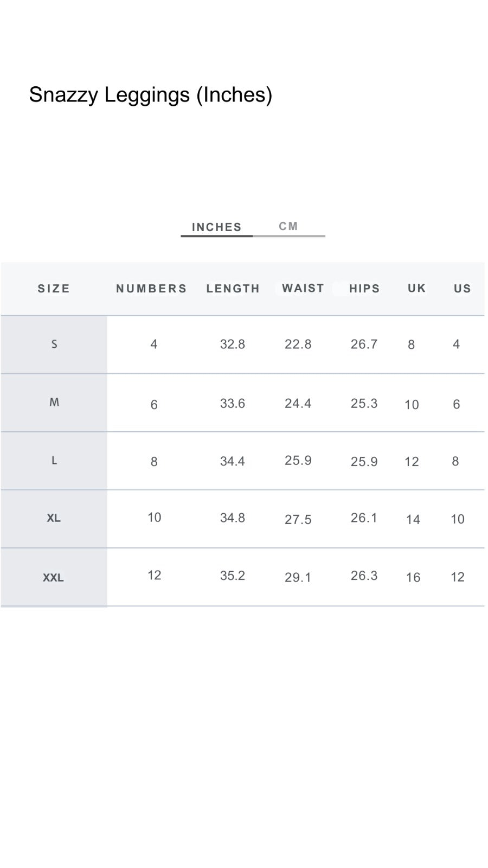
Task: Click the 26.1 hips value for size XL
Action: point(364,518)
